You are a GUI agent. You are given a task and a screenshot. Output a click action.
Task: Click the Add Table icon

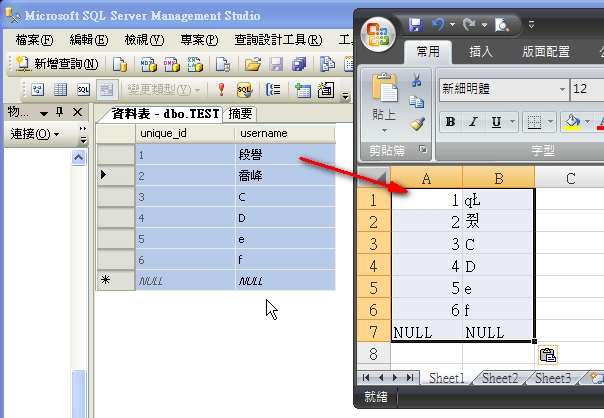303,91
